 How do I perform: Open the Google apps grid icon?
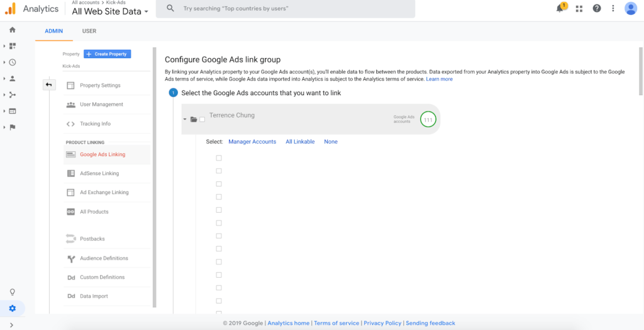(579, 9)
